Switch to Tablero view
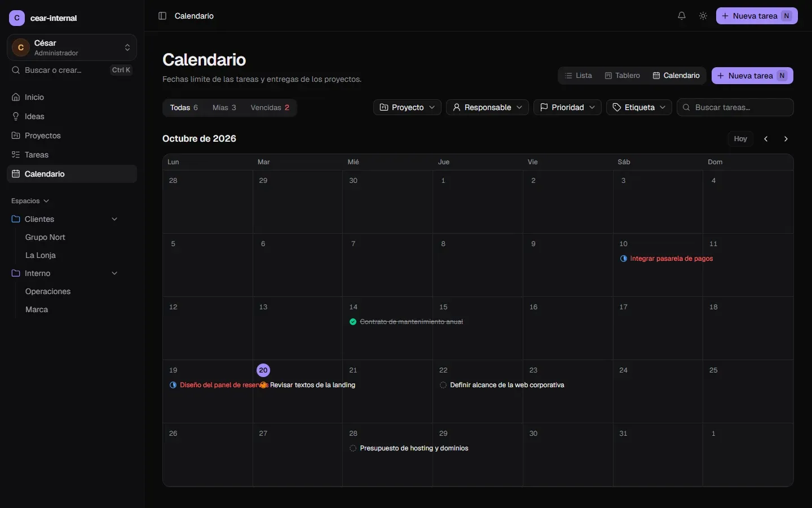This screenshot has width=812, height=508. (x=623, y=76)
